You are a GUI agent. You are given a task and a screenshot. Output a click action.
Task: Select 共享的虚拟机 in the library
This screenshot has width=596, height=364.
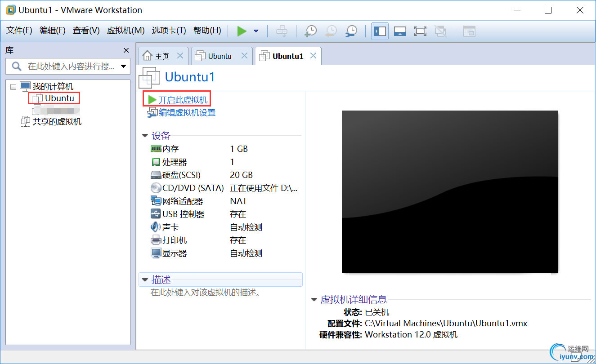(57, 121)
